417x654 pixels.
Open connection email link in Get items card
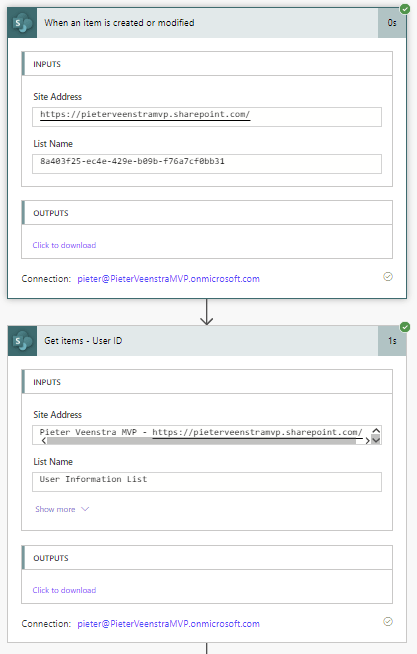tap(168, 624)
